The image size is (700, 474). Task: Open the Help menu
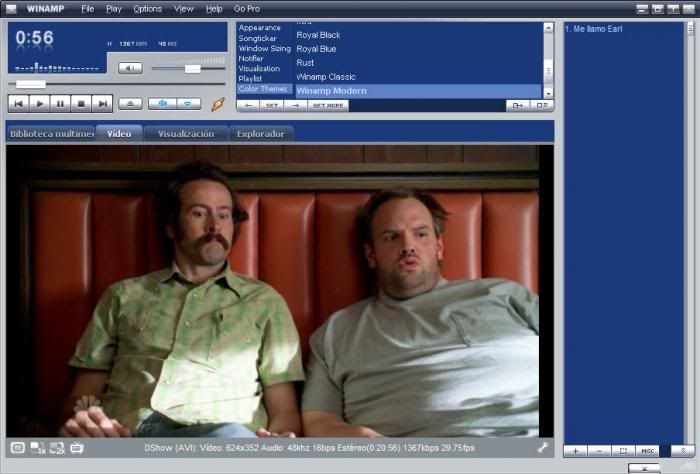[214, 9]
